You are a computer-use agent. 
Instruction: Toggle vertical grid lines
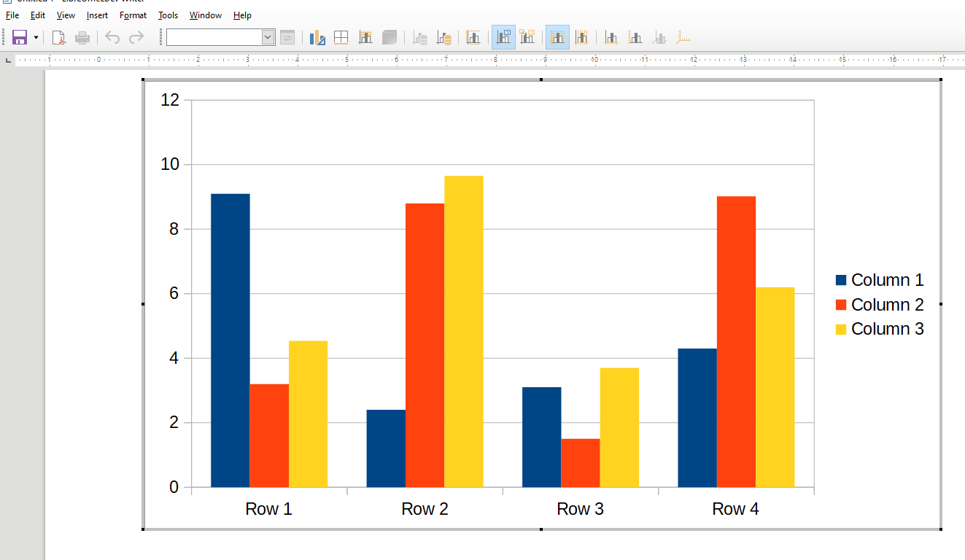coord(582,37)
